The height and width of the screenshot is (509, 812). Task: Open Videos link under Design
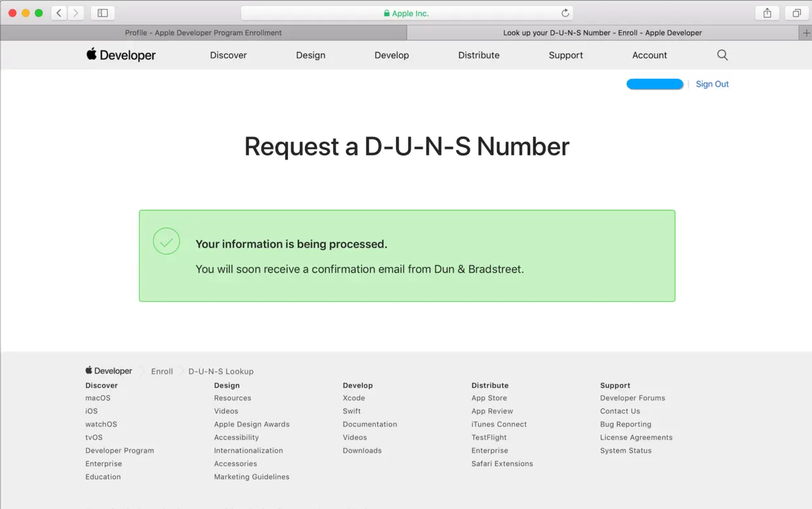point(226,411)
